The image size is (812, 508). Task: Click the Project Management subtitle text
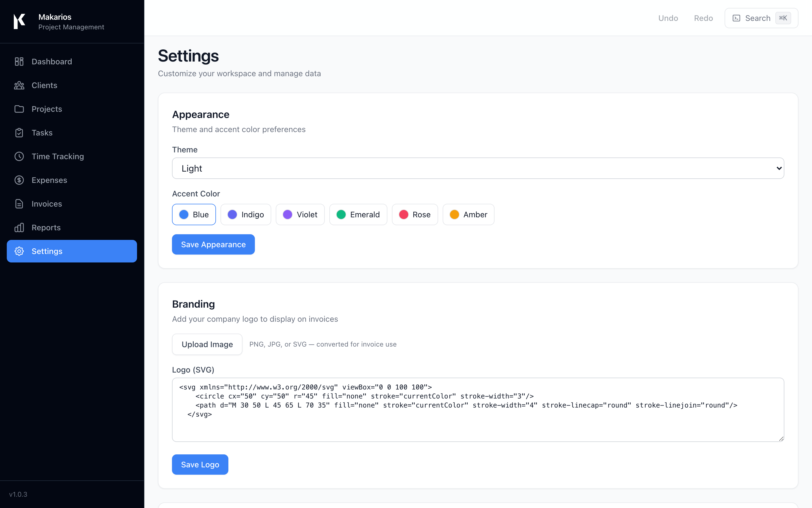click(x=71, y=27)
